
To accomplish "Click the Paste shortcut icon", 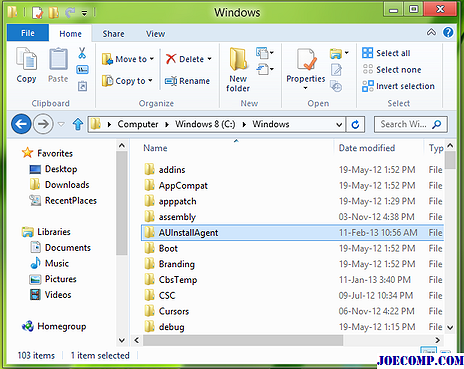I will (82, 86).
